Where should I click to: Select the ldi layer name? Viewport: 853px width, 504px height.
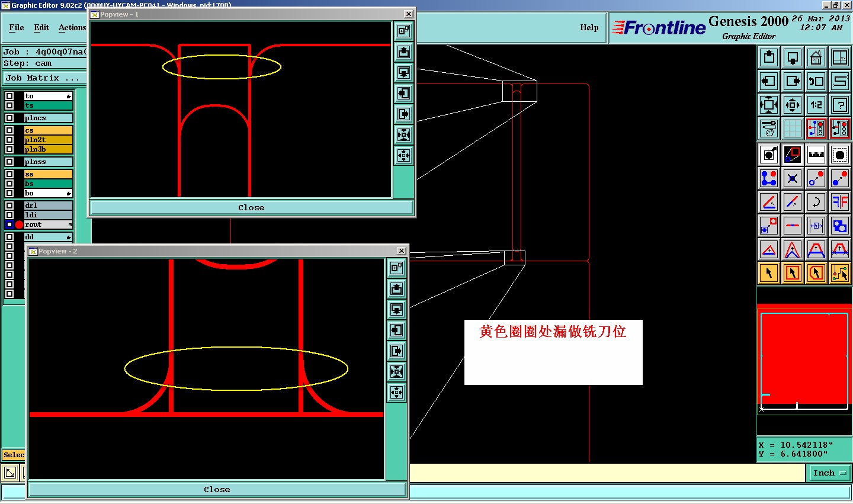pos(48,215)
